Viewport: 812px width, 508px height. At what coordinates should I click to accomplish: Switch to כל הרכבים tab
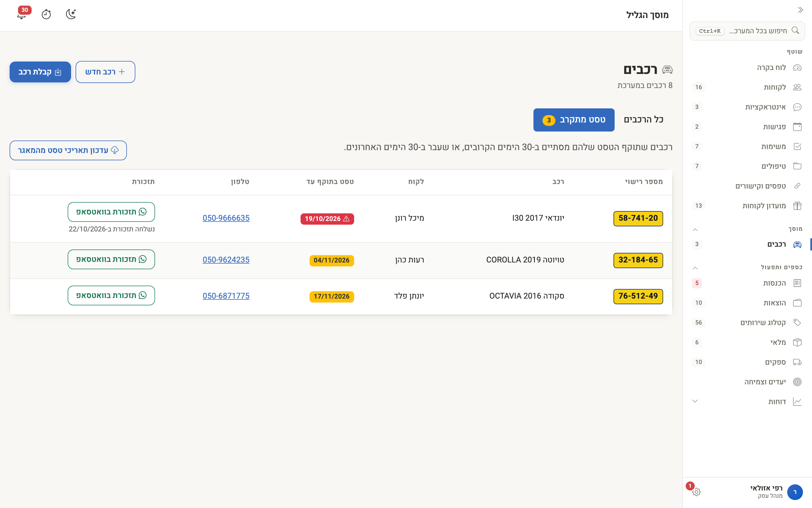[x=643, y=120]
